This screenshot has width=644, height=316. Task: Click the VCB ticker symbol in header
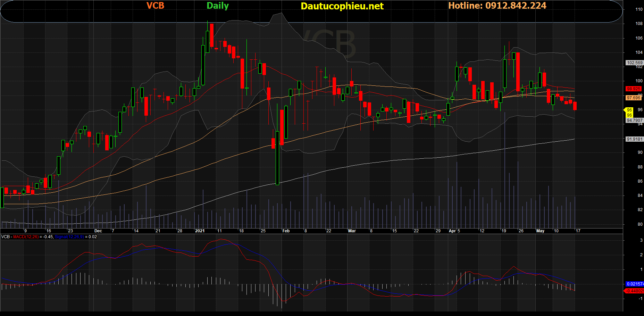click(155, 6)
